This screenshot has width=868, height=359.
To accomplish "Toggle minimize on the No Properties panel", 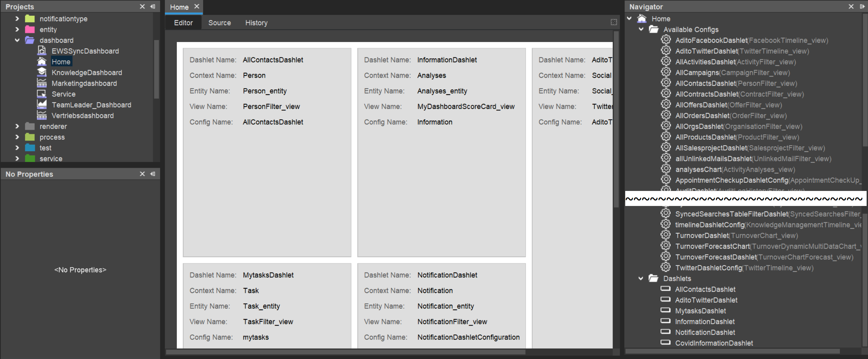I will (153, 174).
